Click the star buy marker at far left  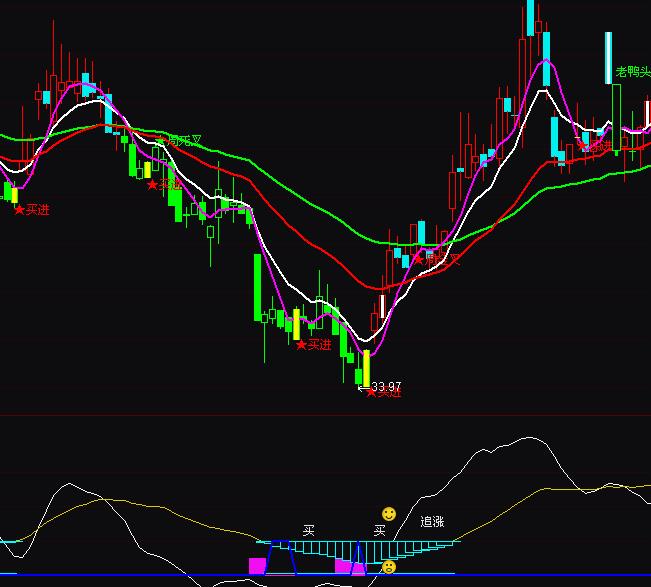coord(18,210)
